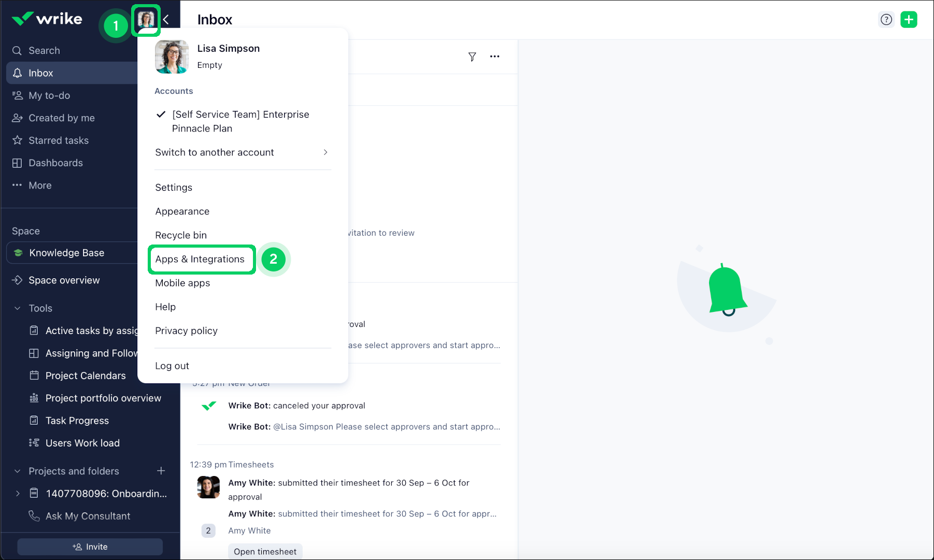Open the Dashboards panel icon
934x560 pixels.
(x=17, y=163)
